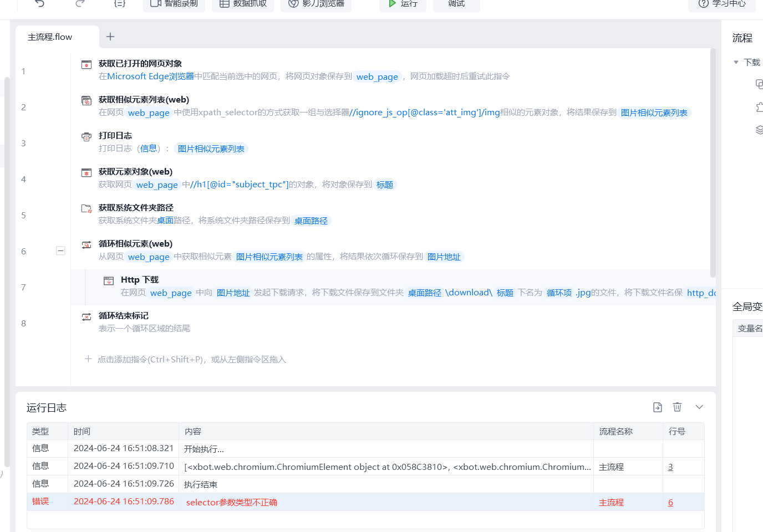Clear the run log using the trash icon
Image resolution: width=763 pixels, height=532 pixels.
tap(677, 407)
